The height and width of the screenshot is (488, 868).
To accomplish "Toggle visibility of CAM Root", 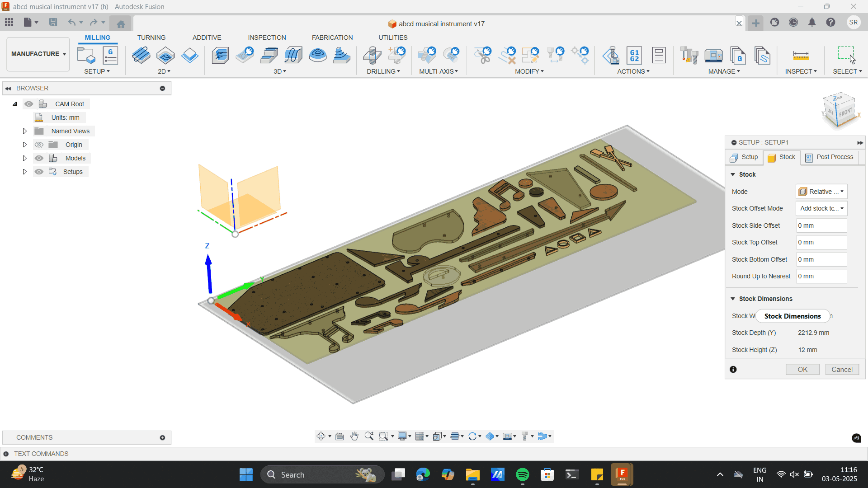I will [29, 104].
